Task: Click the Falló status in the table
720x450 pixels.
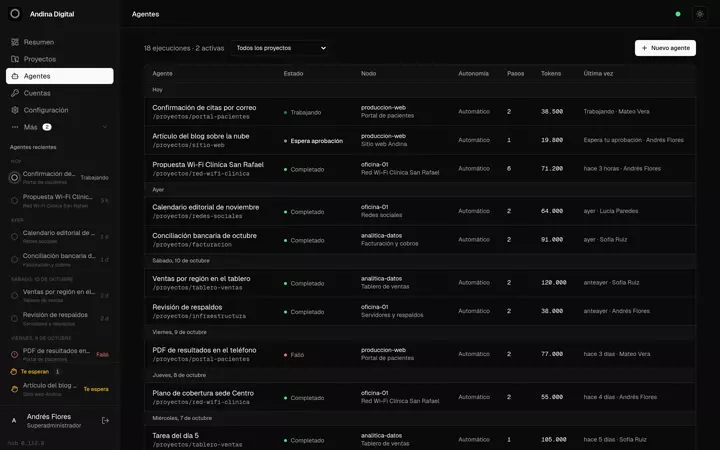Action: (x=294, y=355)
